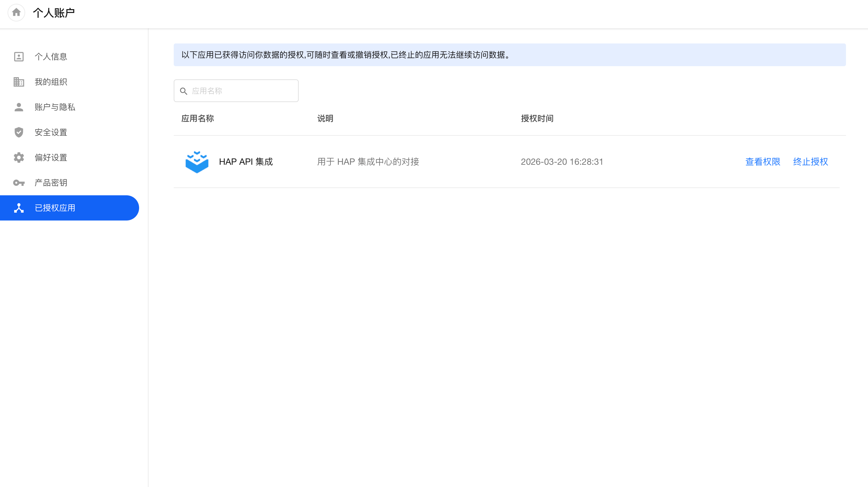Switch to 安全设置 page
The width and height of the screenshot is (868, 487).
[51, 132]
